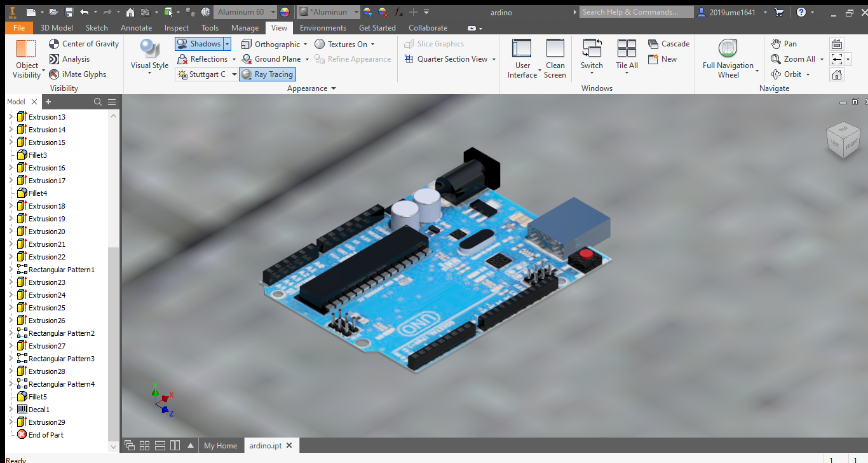Click the New file icon in quick access toolbar
Screen dimensions: 868x463
tap(30, 12)
